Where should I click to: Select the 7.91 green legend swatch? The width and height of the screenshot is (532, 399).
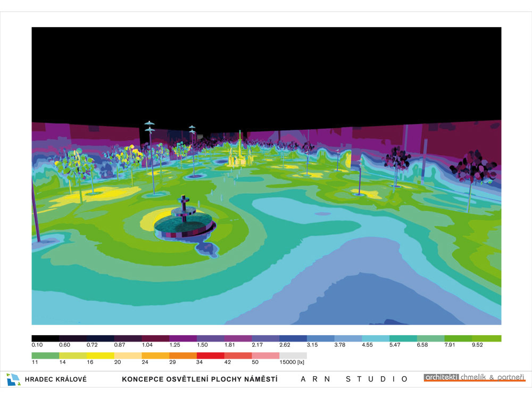(x=458, y=338)
